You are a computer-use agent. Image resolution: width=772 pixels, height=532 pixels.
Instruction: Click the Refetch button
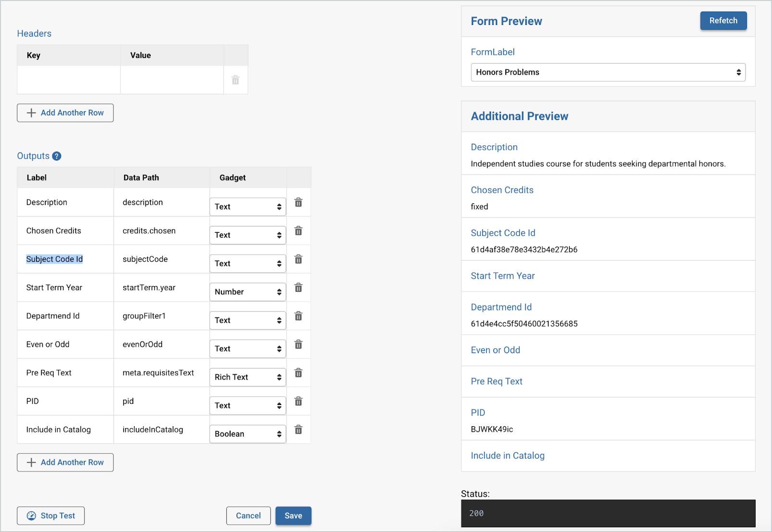point(723,21)
